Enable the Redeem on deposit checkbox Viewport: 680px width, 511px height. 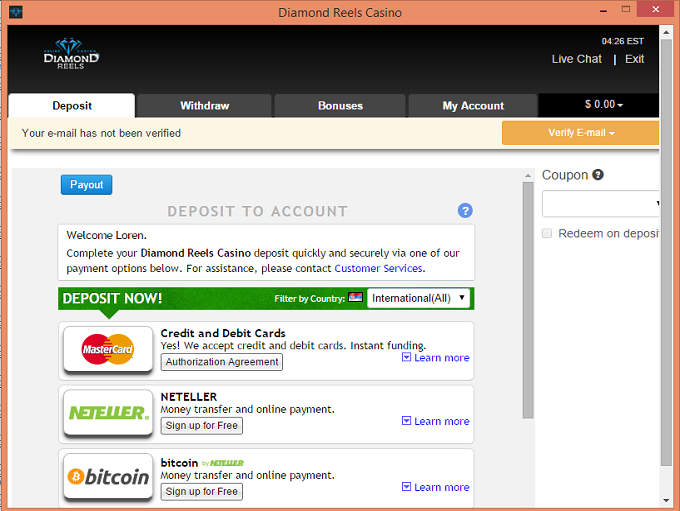click(x=547, y=233)
